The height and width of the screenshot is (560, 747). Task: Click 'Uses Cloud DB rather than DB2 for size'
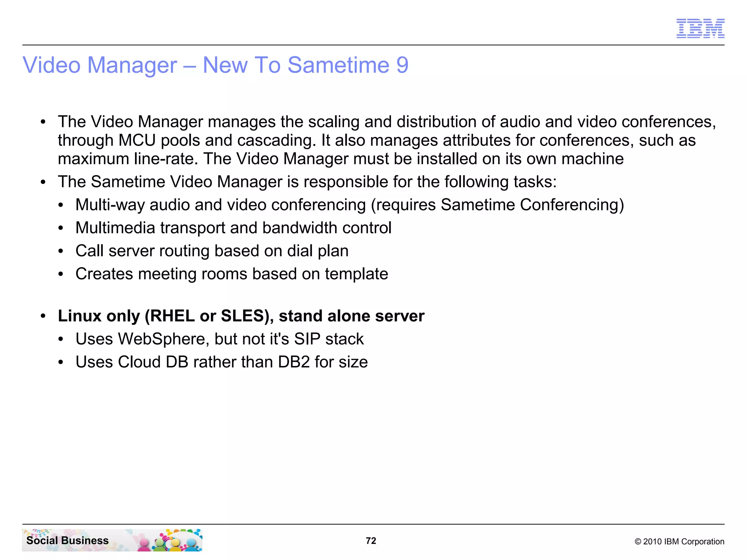coord(222,362)
